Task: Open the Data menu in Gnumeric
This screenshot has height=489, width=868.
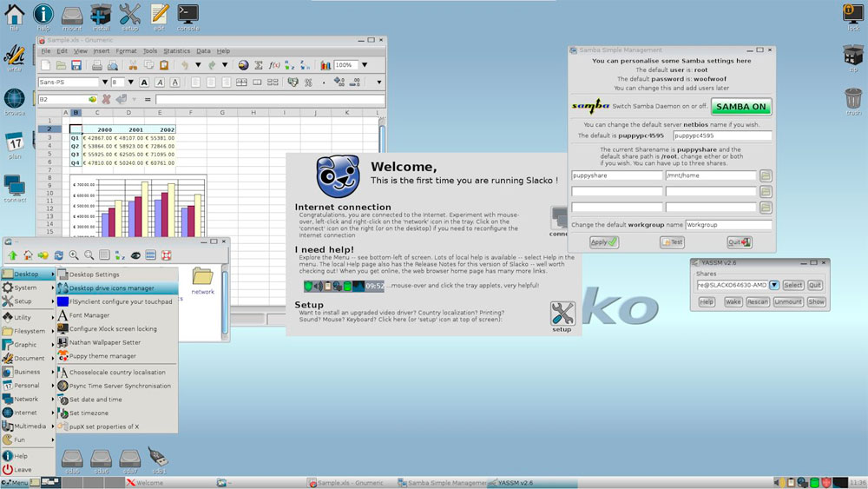Action: click(x=203, y=51)
